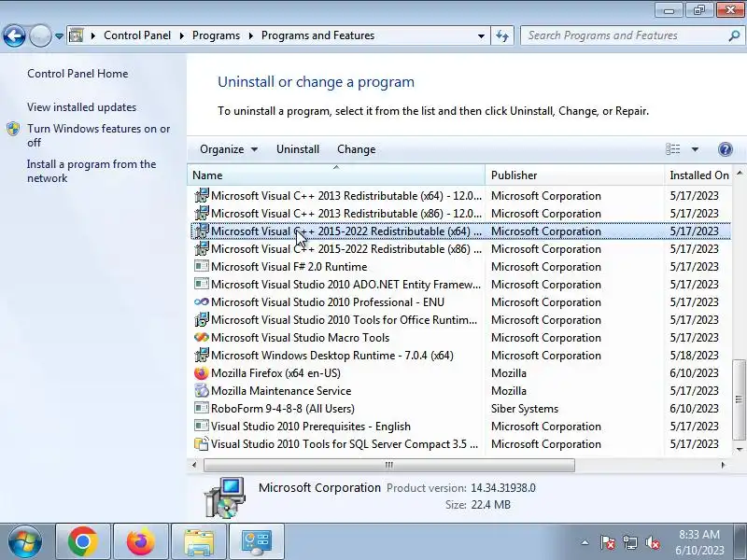This screenshot has width=747, height=560.
Task: Change the view with the view icon
Action: tap(672, 149)
